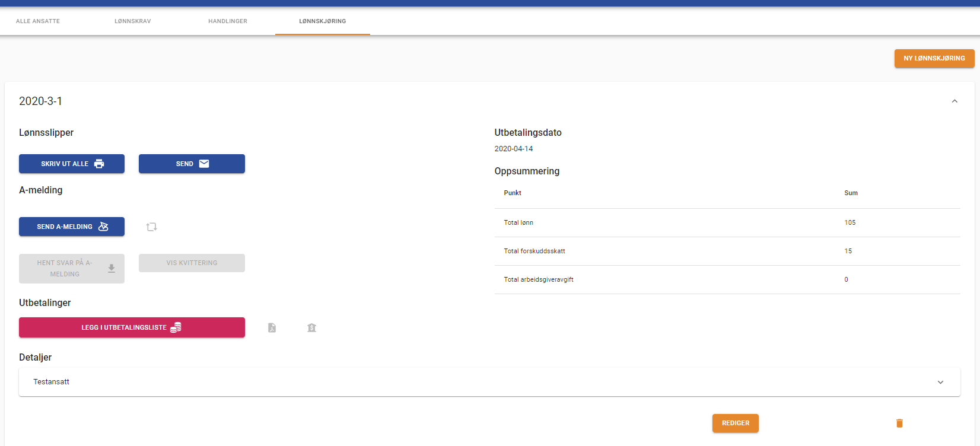The height and width of the screenshot is (446, 980).
Task: Go to the HANDLINGER tab
Action: coord(228,21)
